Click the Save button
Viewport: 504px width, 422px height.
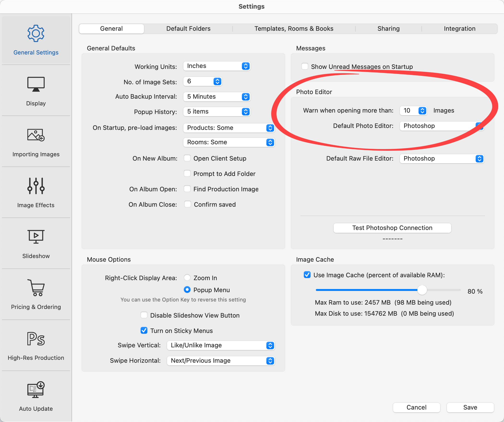[470, 407]
